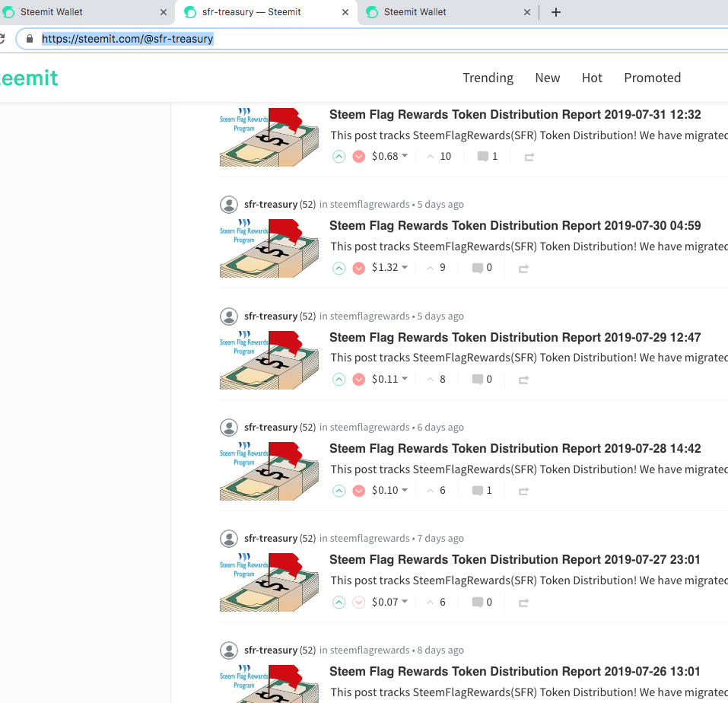The height and width of the screenshot is (703, 728).
Task: Resteem the 2019-07-27 23:01 report post
Action: point(523,603)
